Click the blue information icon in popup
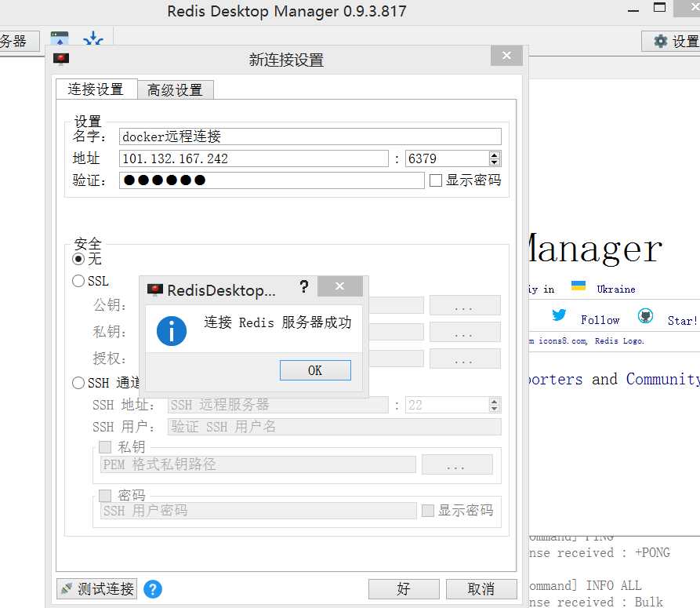 coord(172,331)
